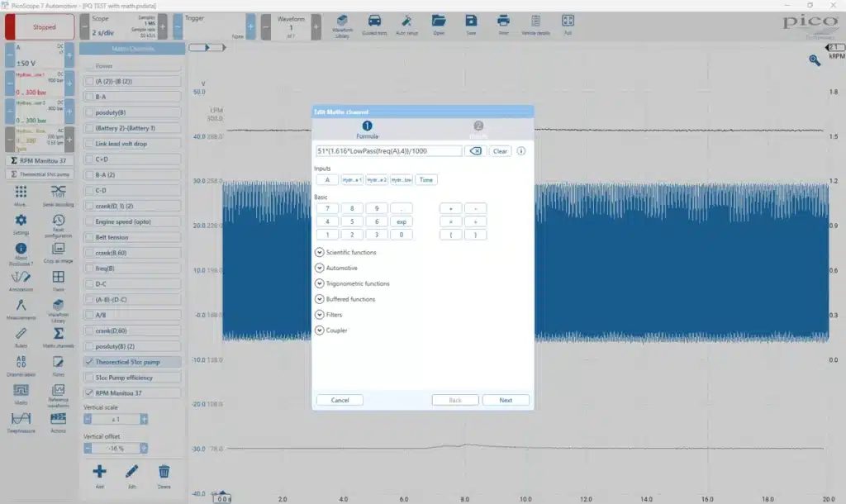
Task: Check the A/B maths channel
Action: 89,315
